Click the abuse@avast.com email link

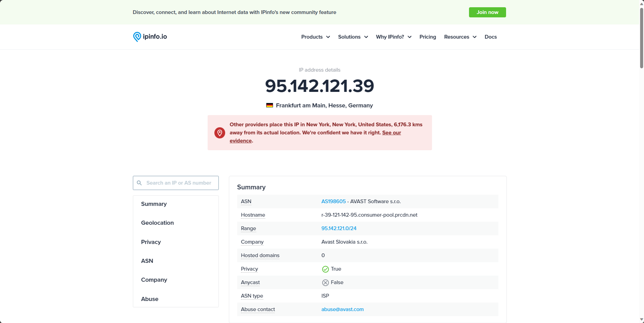tap(342, 309)
